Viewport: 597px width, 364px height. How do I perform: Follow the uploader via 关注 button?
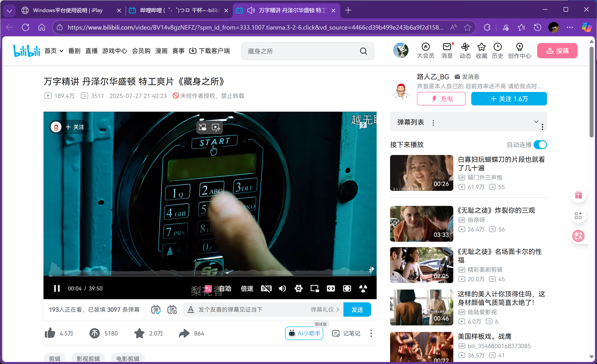pos(509,99)
